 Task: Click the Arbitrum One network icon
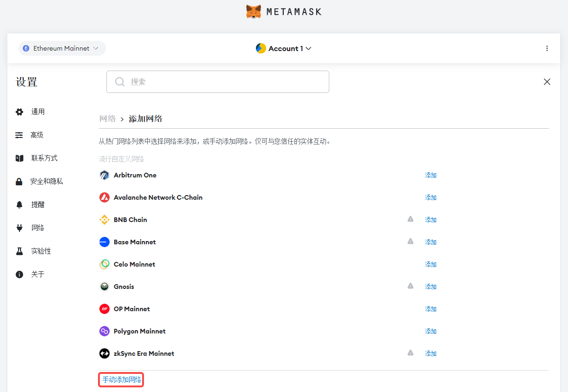[104, 175]
